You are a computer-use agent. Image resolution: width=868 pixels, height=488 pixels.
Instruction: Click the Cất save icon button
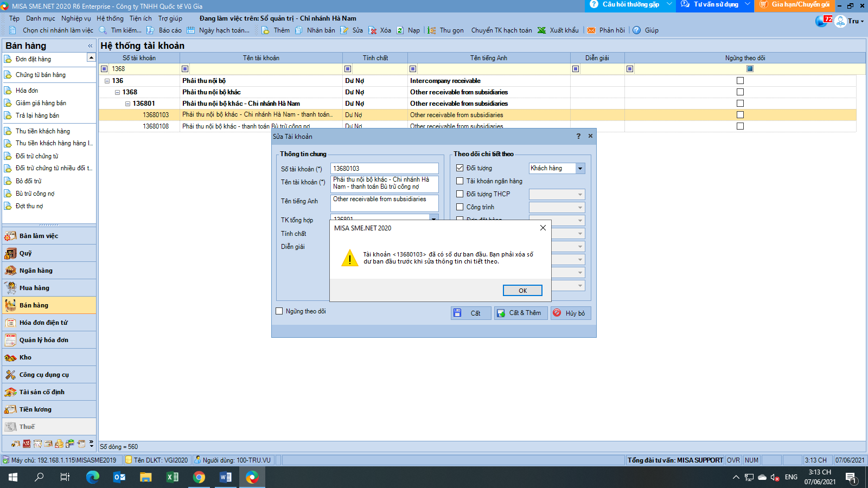[x=458, y=313]
